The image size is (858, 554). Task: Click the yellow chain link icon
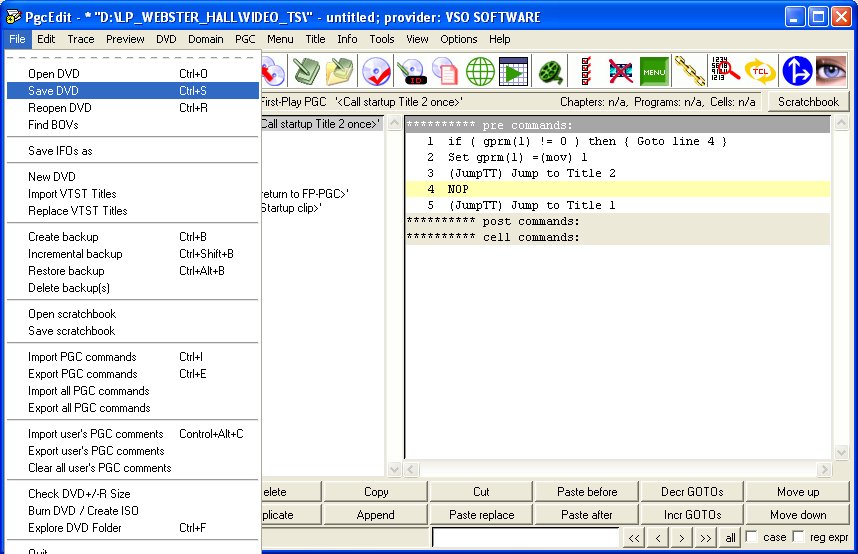tap(689, 72)
